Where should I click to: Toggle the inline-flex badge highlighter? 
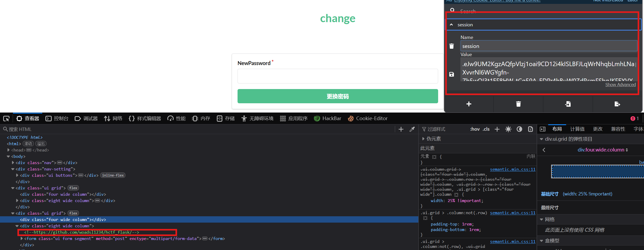pyautogui.click(x=113, y=175)
